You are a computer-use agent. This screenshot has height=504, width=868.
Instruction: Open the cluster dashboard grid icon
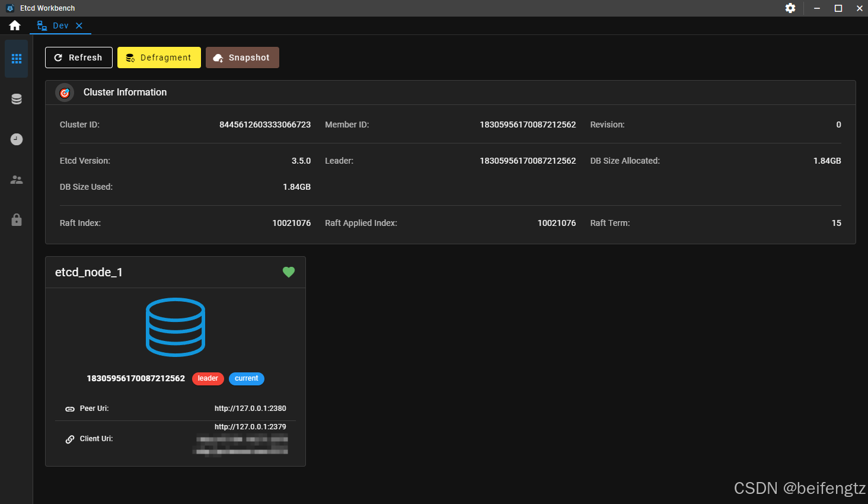[17, 59]
